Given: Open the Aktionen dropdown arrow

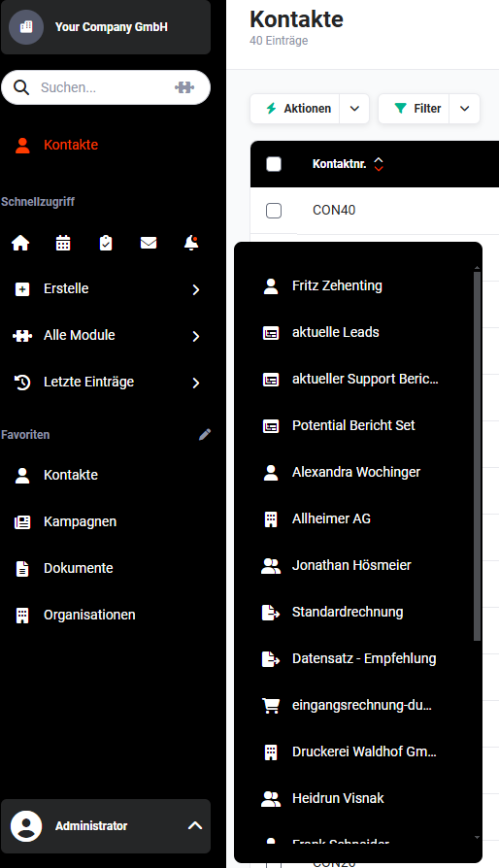Looking at the screenshot, I should coord(354,109).
